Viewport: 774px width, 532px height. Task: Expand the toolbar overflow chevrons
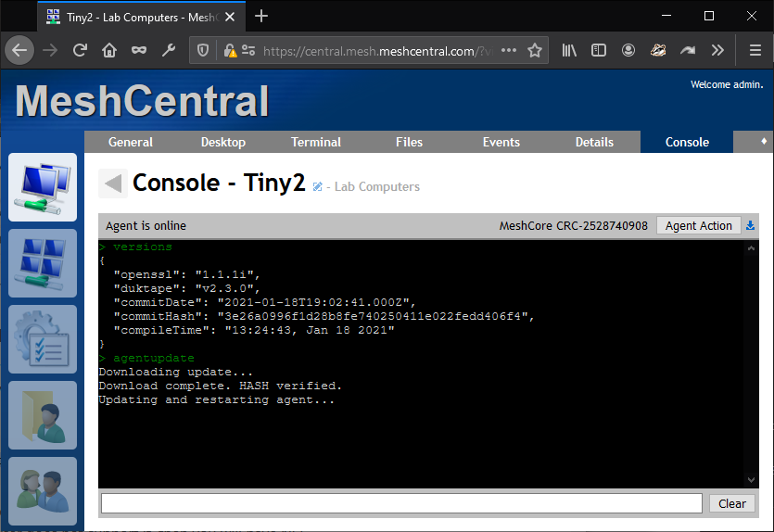(x=717, y=50)
